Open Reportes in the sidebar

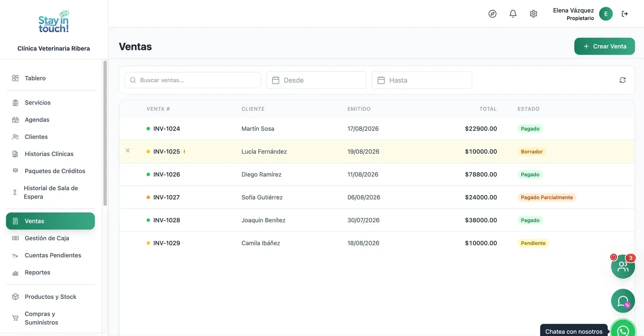(x=50, y=272)
